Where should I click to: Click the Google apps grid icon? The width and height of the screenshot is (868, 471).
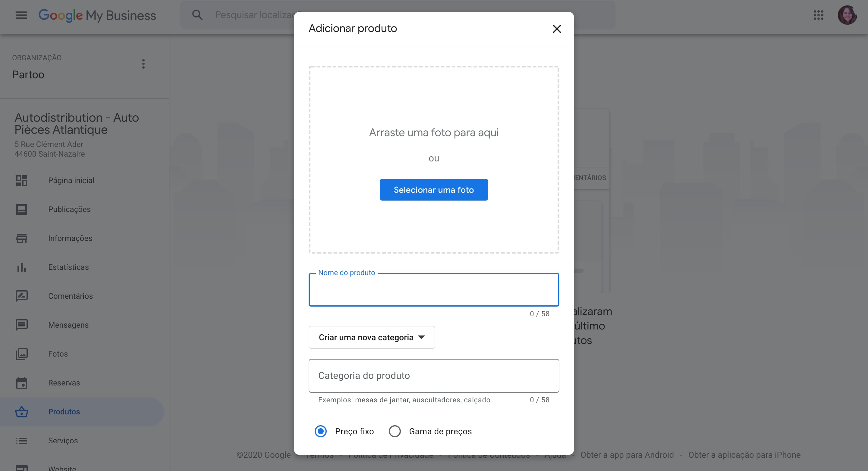(x=818, y=15)
